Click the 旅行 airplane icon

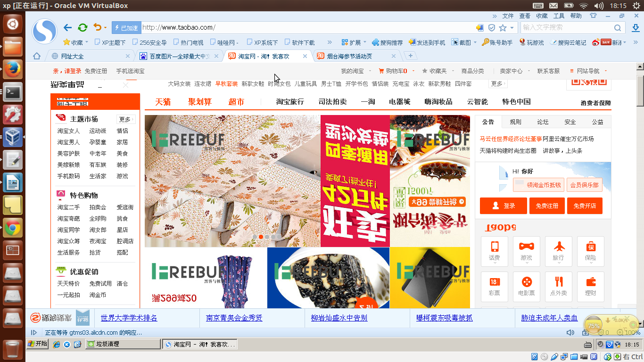pyautogui.click(x=559, y=251)
